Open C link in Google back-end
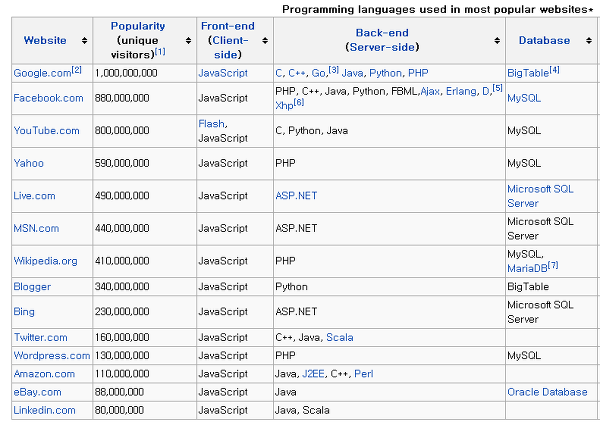 tap(279, 73)
